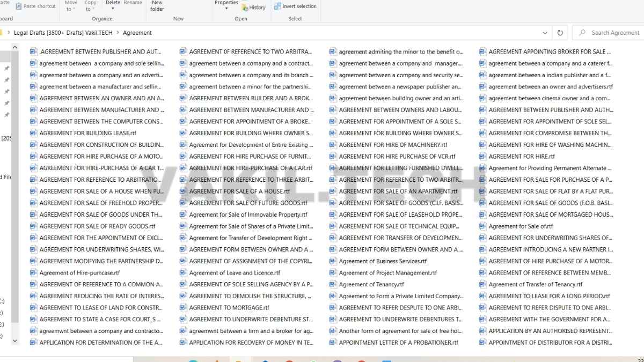Click the file icon of Agreement of Tenancy.rtf
Screen dimensions: 644x362
[x=333, y=284]
